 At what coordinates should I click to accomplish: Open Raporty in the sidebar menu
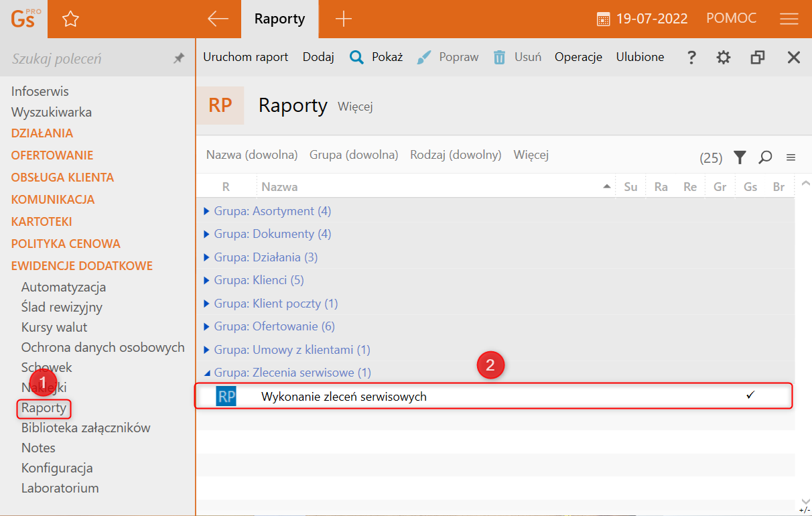[44, 407]
